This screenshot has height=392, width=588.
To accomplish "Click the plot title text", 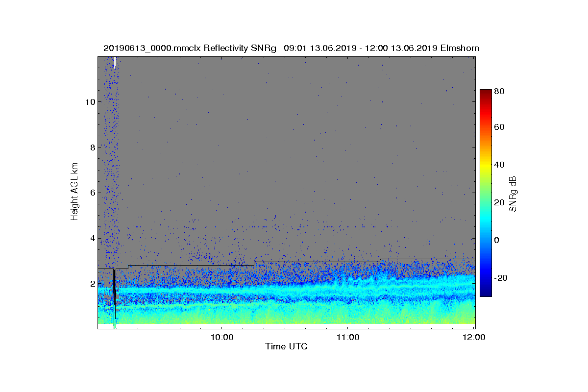I will 291,48.
